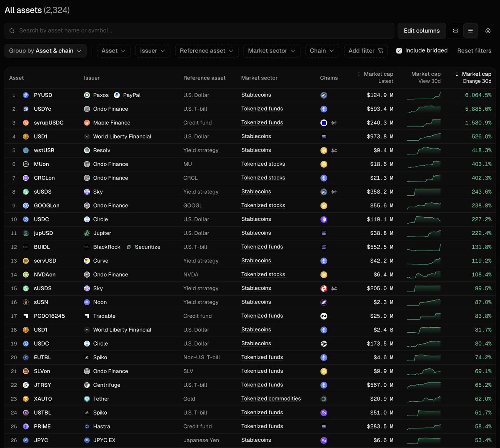The image size is (500, 448).
Task: Click the PayPal issuer icon
Action: click(x=117, y=95)
